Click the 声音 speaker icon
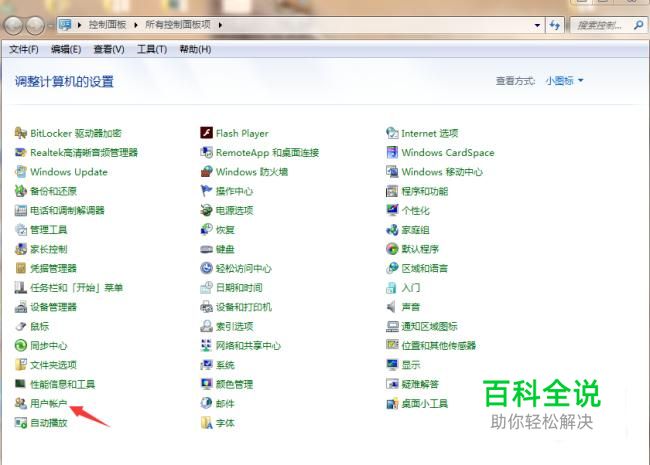This screenshot has height=465, width=650. (x=392, y=307)
